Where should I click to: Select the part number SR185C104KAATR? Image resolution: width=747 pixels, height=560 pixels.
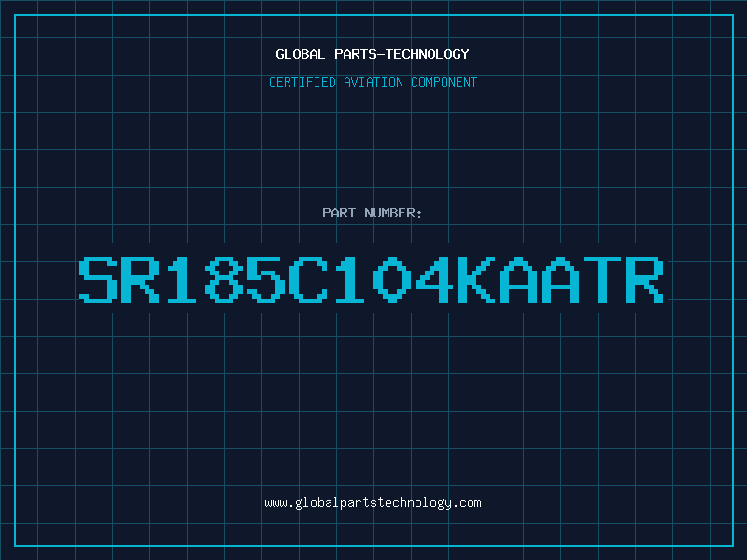371,280
